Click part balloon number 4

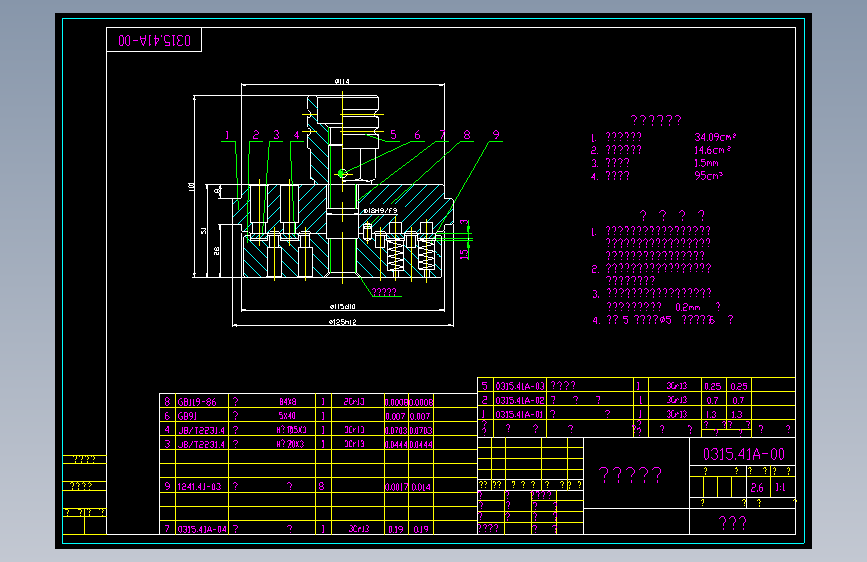pyautogui.click(x=296, y=135)
